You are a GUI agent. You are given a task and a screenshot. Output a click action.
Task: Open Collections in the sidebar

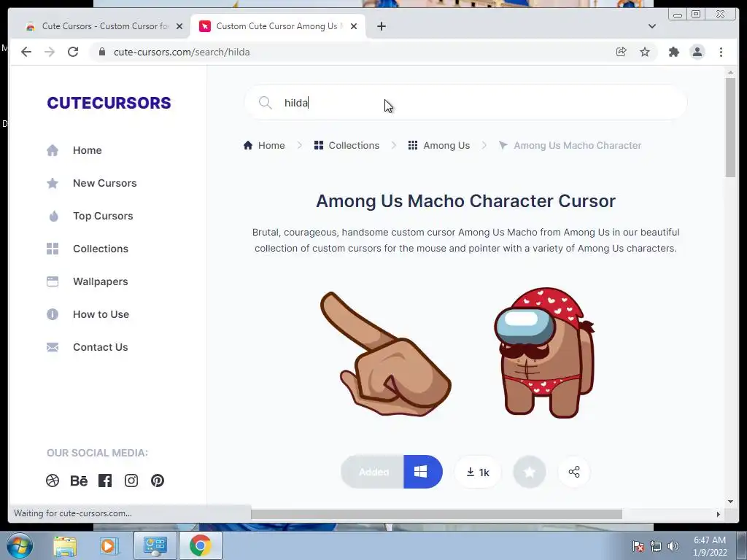click(101, 249)
